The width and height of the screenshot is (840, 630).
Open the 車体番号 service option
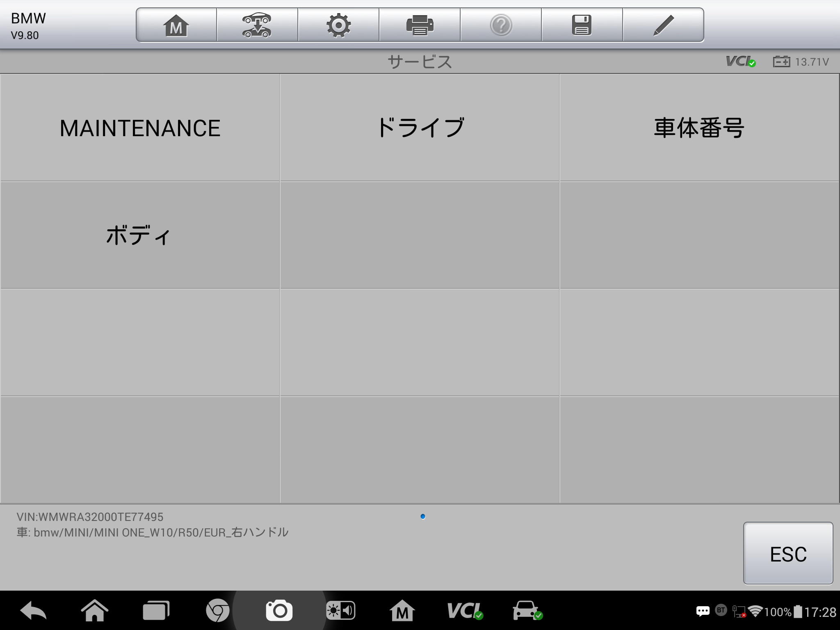(x=699, y=128)
